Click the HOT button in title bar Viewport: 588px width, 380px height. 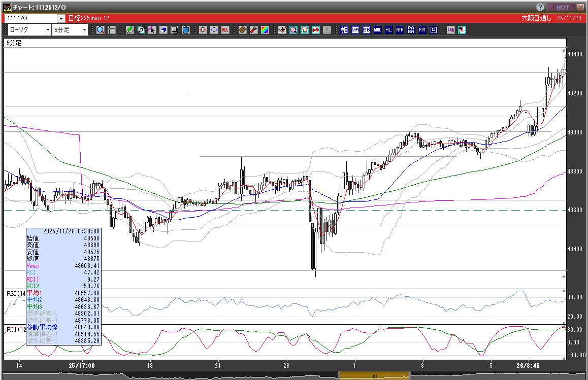pos(562,8)
